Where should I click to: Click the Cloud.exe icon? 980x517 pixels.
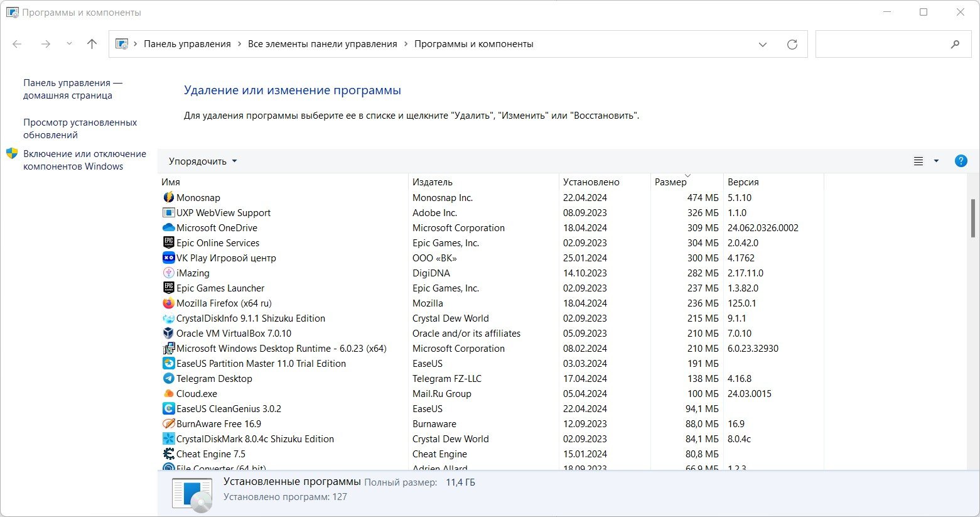(x=168, y=393)
